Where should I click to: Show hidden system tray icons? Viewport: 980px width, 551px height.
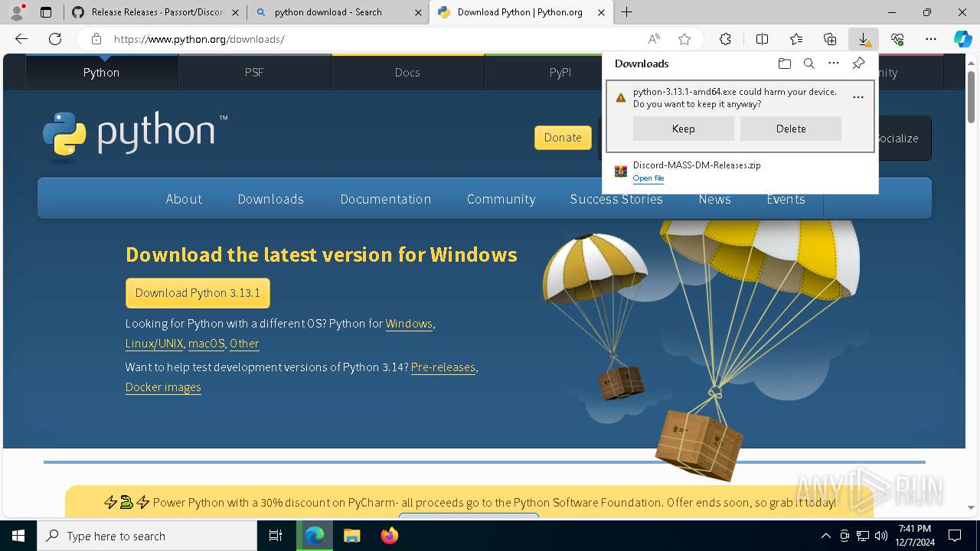[x=825, y=536]
